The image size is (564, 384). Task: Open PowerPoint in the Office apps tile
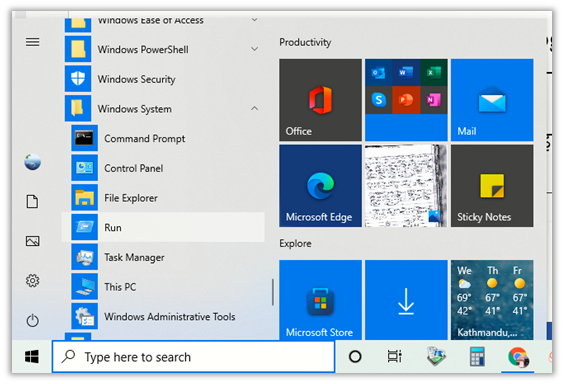(406, 100)
